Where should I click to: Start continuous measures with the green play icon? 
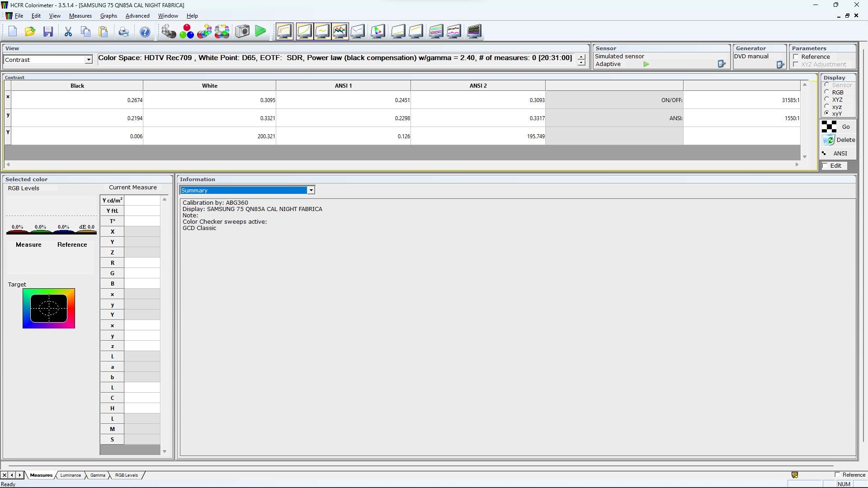(260, 32)
